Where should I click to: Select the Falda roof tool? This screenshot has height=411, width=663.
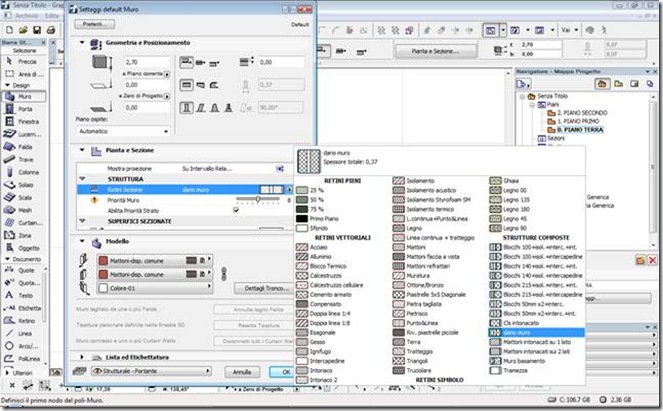(x=23, y=147)
